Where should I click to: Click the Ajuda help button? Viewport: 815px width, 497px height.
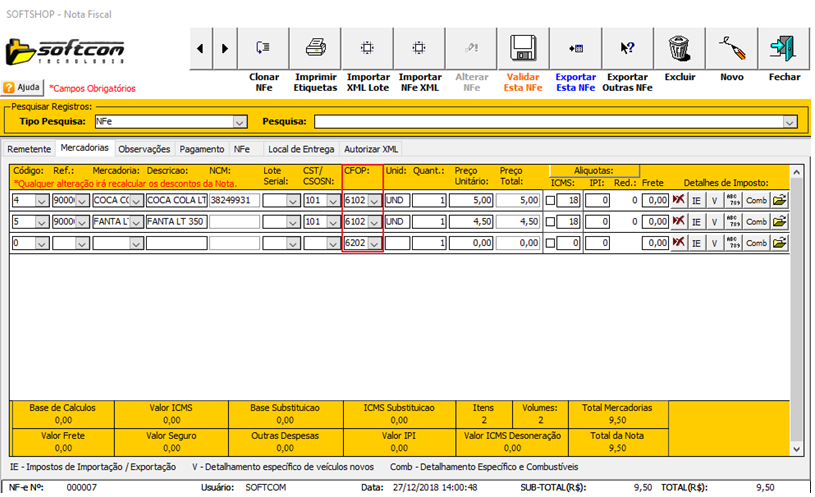tap(23, 87)
